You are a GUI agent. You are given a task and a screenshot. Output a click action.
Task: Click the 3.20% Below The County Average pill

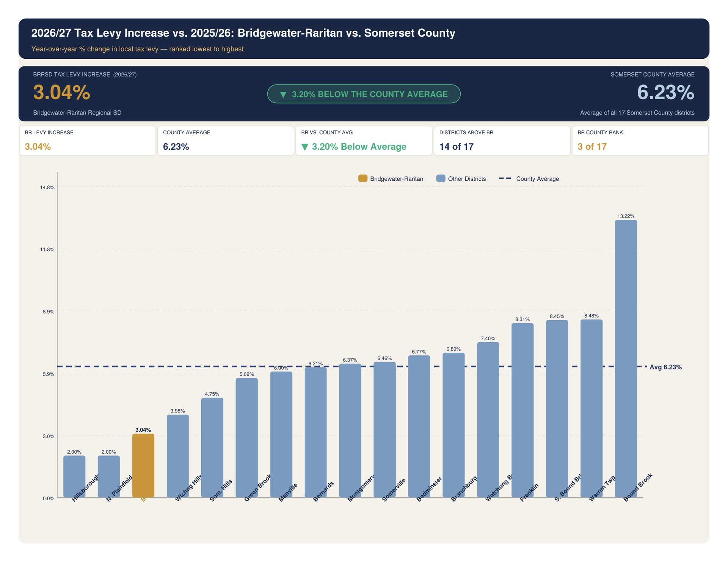364,94
